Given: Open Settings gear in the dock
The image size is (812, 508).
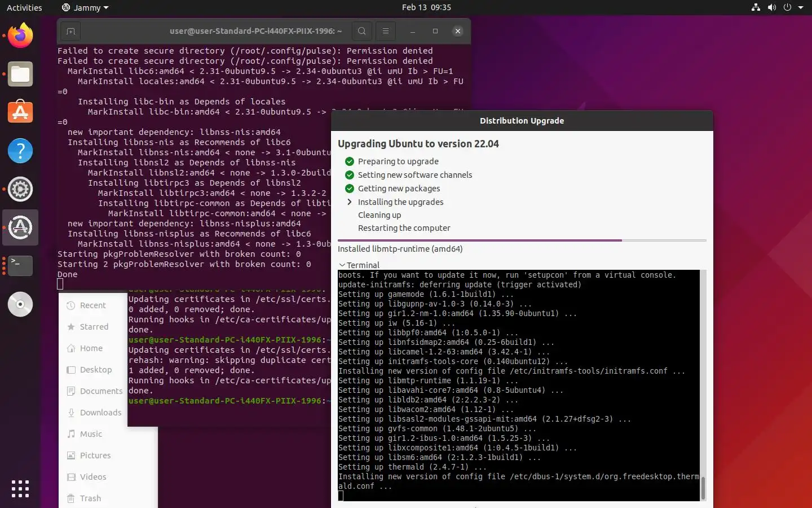Looking at the screenshot, I should (20, 189).
